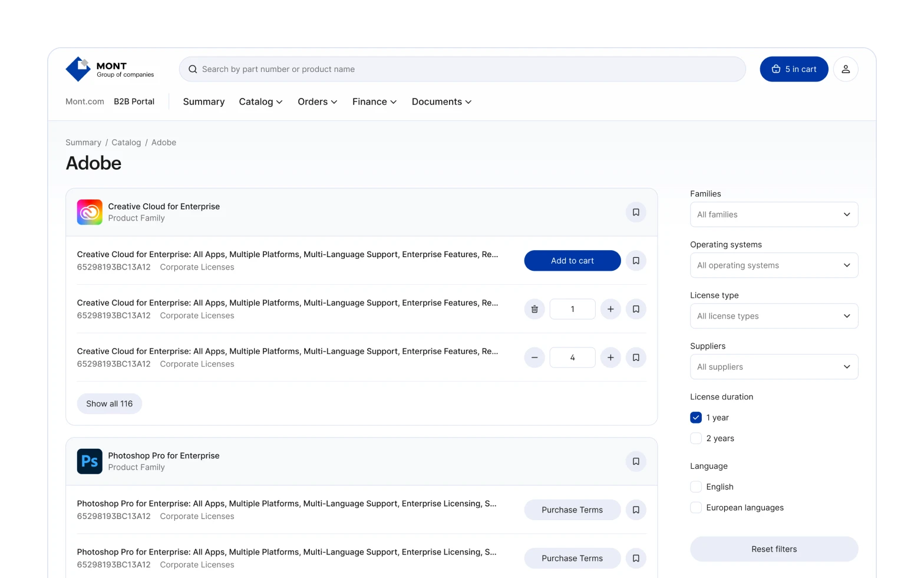Click the Adobe breadcrumb text

[164, 142]
